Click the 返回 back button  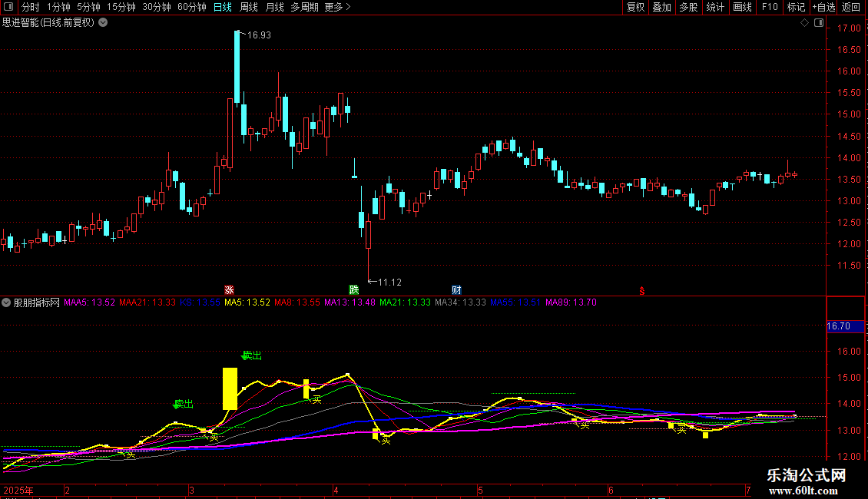[x=851, y=7]
